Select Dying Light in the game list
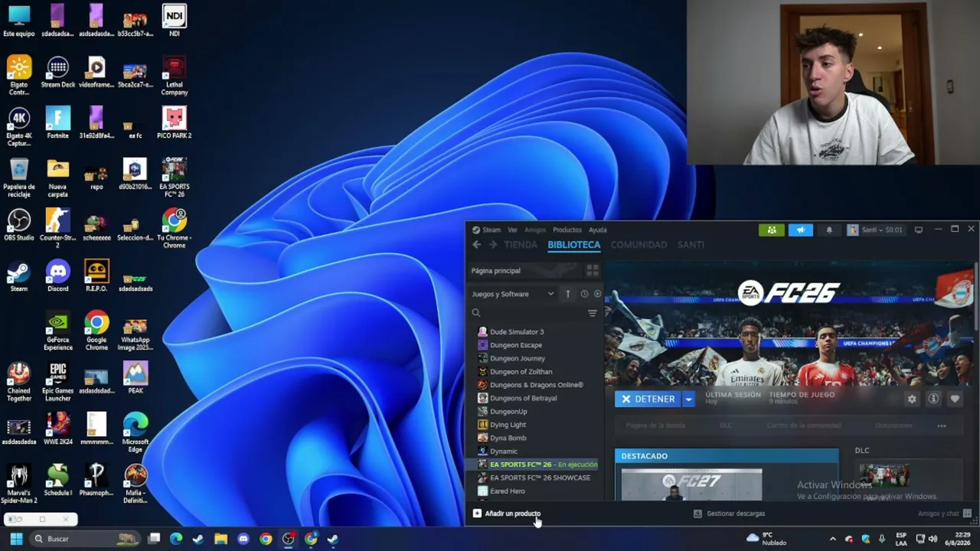The image size is (980, 551). click(508, 425)
